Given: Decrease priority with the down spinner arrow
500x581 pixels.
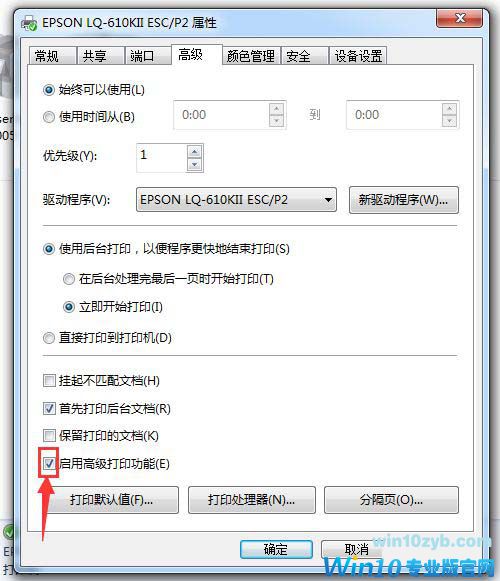Looking at the screenshot, I should (195, 165).
